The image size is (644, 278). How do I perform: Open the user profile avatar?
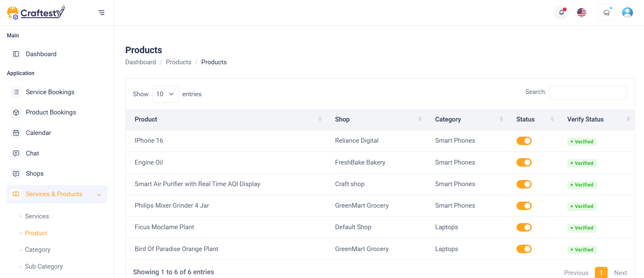(628, 12)
